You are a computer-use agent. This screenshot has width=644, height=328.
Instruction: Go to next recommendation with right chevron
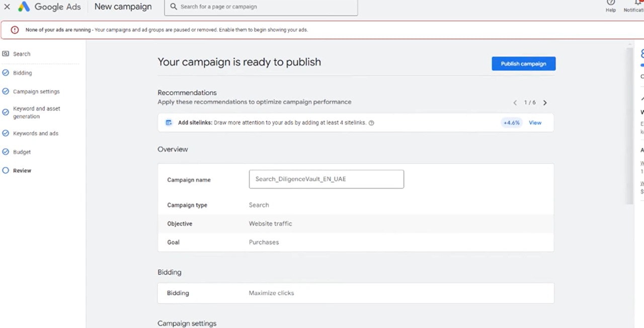coord(545,103)
